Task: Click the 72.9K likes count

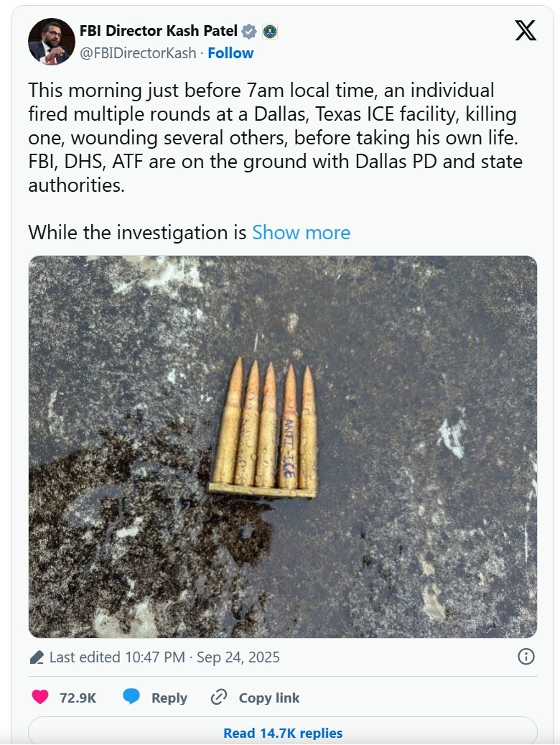Action: (78, 698)
